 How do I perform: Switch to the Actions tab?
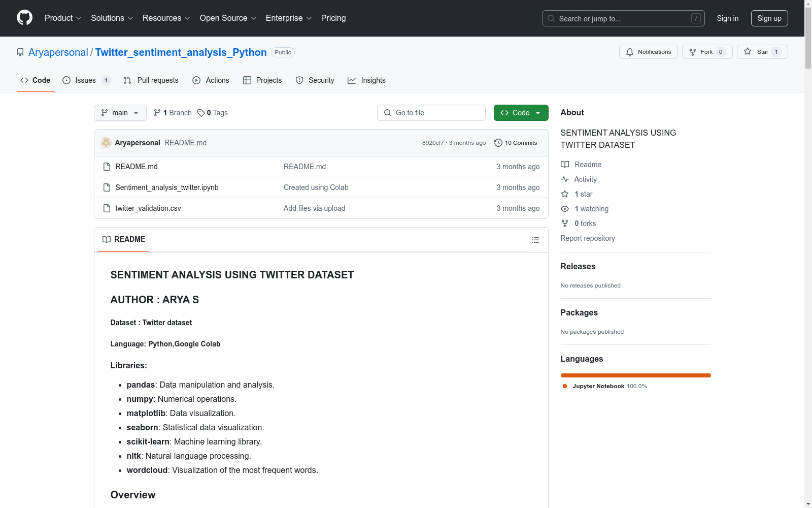click(x=211, y=80)
